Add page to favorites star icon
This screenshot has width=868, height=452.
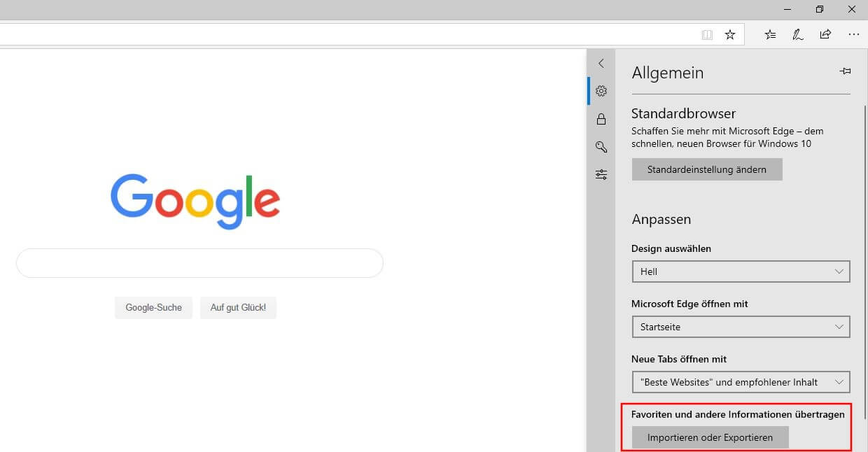click(730, 34)
